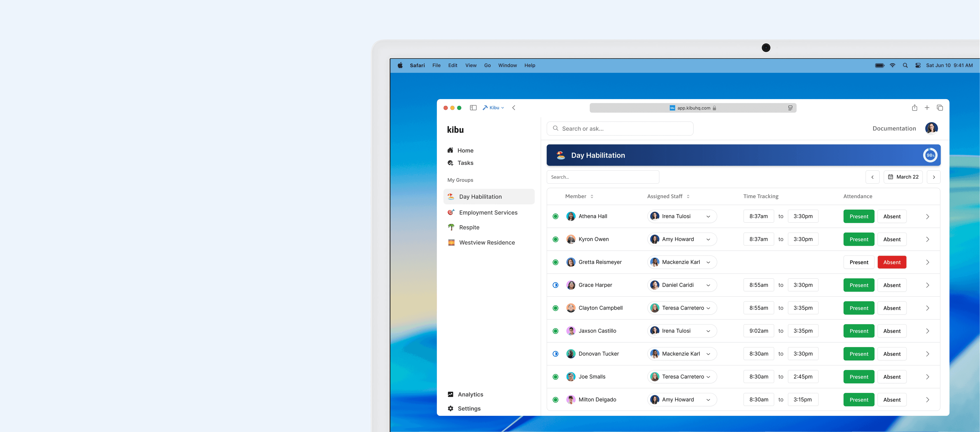Viewport: 980px width, 432px height.
Task: Click the member Search field
Action: [x=603, y=177]
